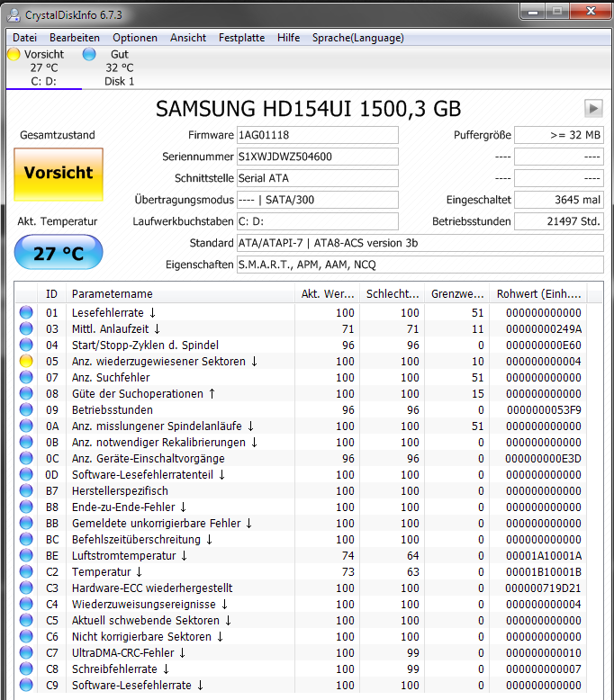Click status icon of Ende-zu-Ende-Fehler row
Screen dimensions: 614x700
click(26, 507)
